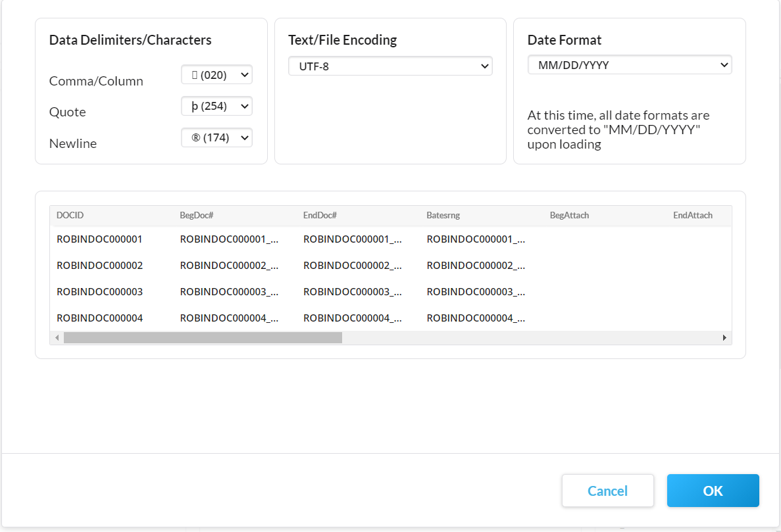Click the arrow on the ® (174) dropdown

pos(244,137)
